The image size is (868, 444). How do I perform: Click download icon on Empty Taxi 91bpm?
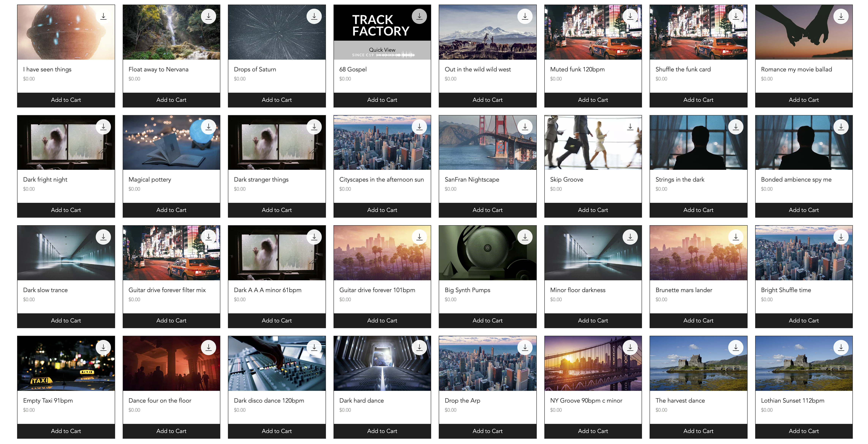103,347
